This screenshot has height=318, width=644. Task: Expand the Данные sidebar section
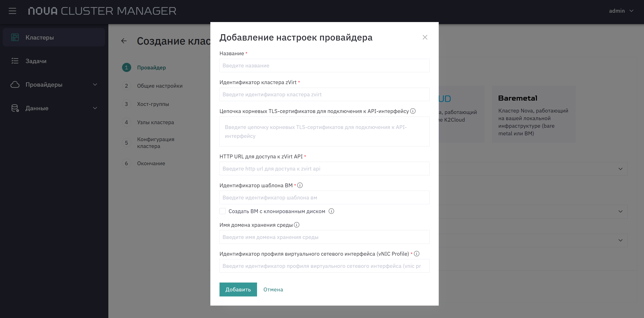pos(95,108)
